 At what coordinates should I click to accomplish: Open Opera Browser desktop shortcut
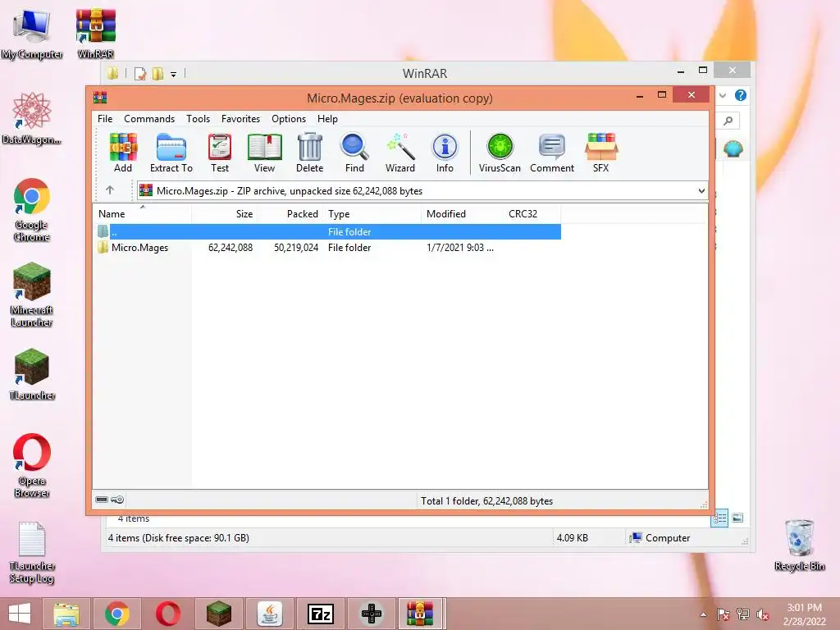tap(32, 465)
